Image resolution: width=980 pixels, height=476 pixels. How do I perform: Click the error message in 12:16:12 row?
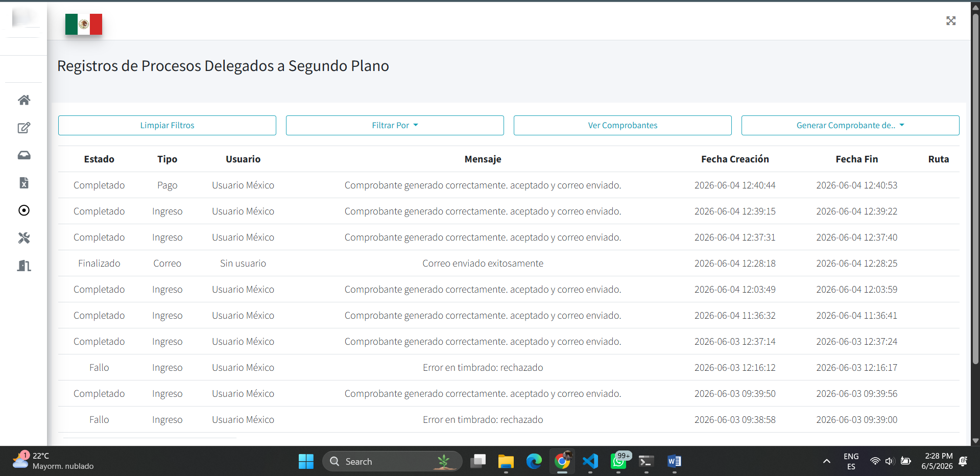483,368
